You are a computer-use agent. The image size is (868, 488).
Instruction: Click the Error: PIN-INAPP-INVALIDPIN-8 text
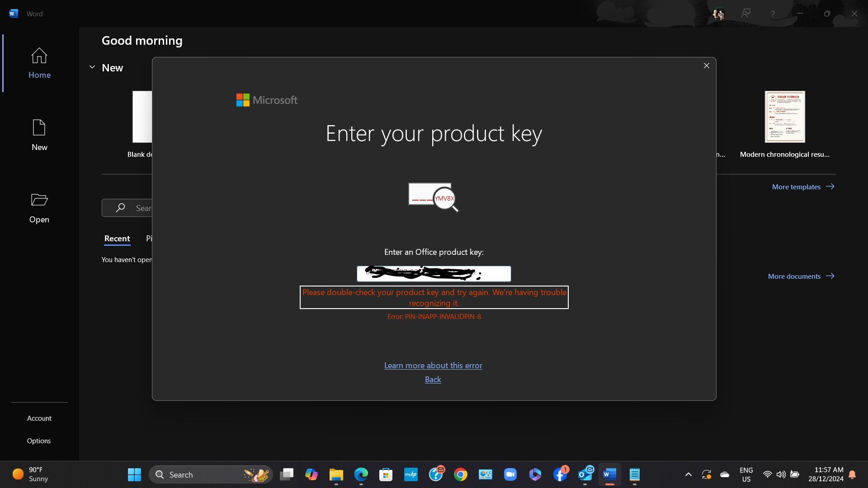(434, 317)
